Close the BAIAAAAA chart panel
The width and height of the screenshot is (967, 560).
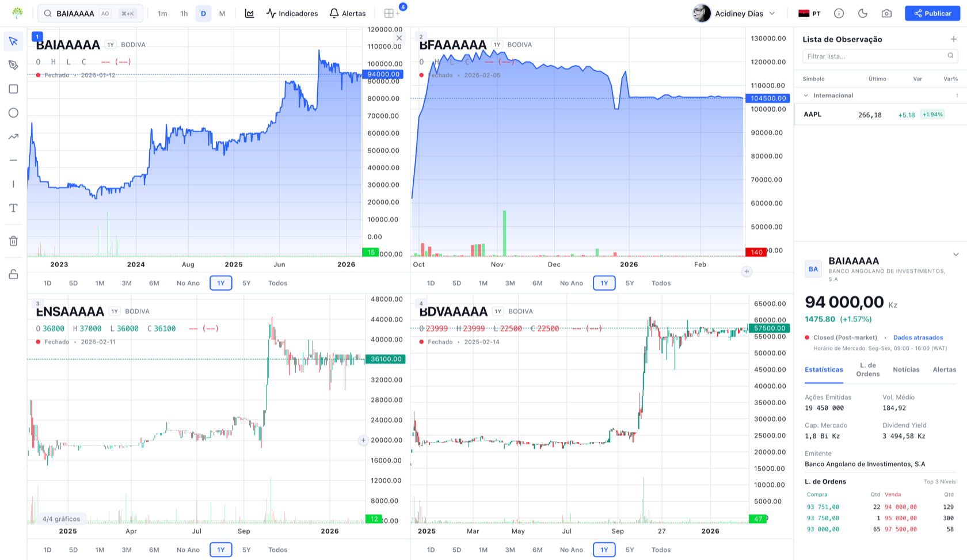[399, 38]
